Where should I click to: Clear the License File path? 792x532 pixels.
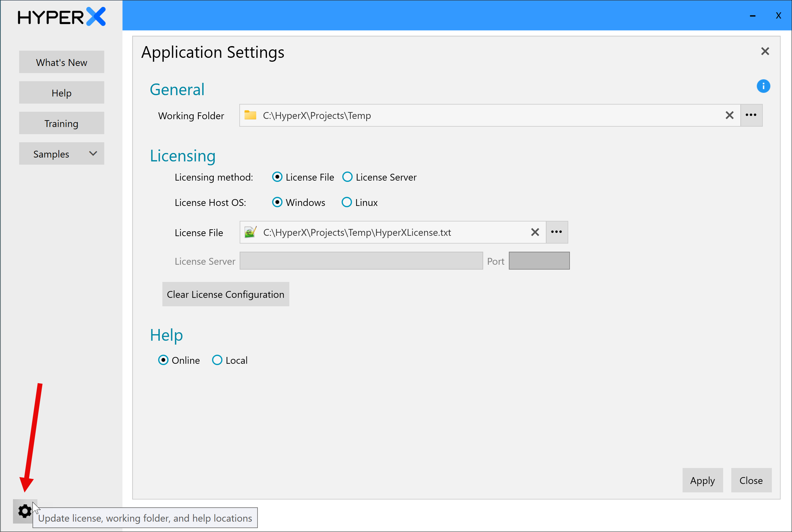535,232
